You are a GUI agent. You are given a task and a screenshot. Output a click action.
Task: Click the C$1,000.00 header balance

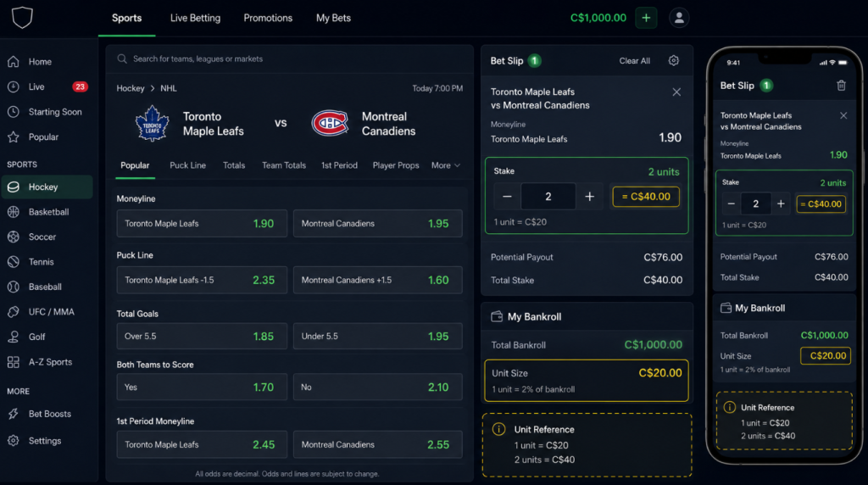[598, 18]
